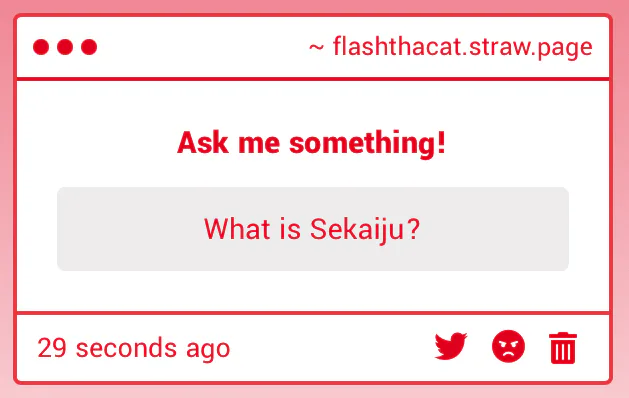Click the 'Ask me something!' heading
The height and width of the screenshot is (398, 629).
(x=312, y=143)
